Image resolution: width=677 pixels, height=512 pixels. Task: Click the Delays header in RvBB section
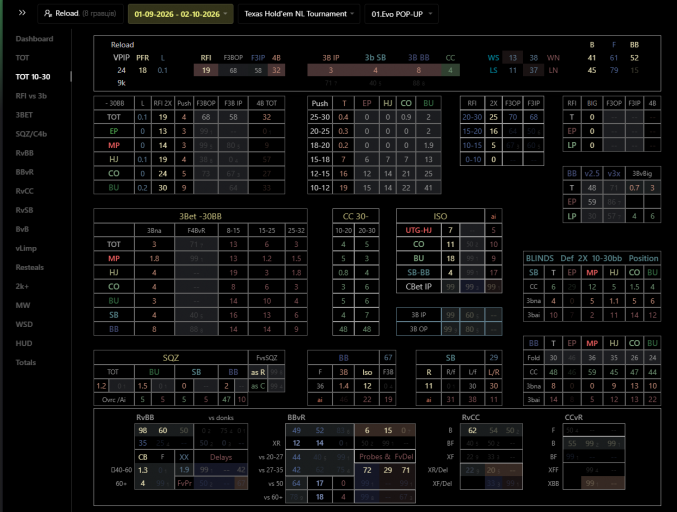pyautogui.click(x=221, y=457)
